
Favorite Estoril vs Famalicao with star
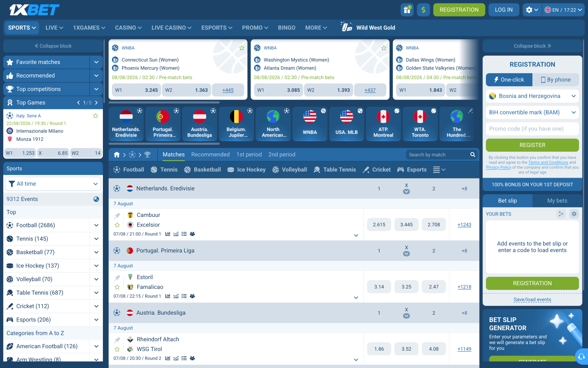click(117, 287)
